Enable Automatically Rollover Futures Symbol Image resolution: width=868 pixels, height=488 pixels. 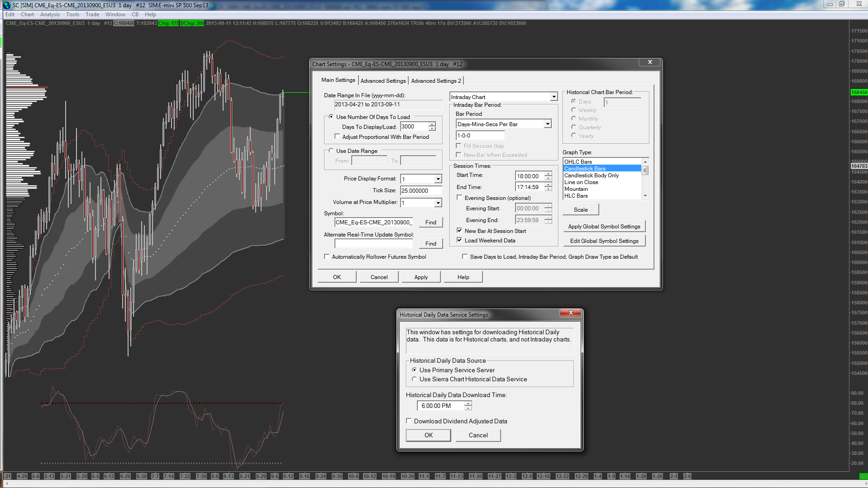click(327, 257)
